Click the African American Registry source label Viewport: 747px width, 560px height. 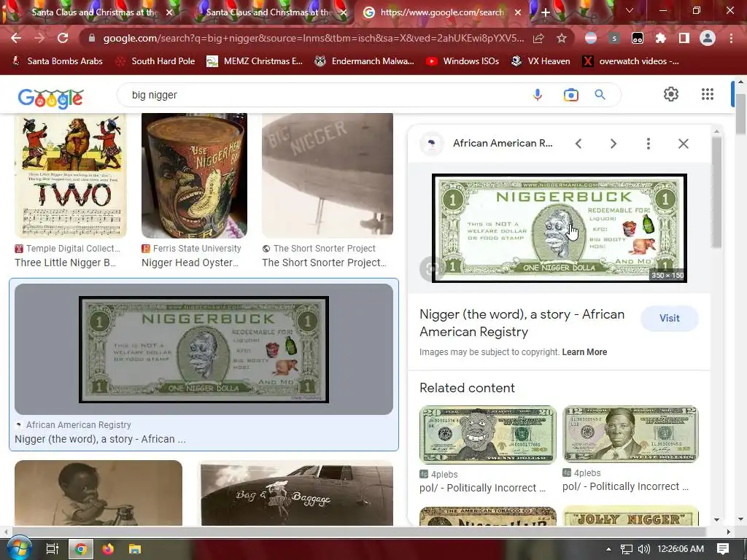(78, 425)
